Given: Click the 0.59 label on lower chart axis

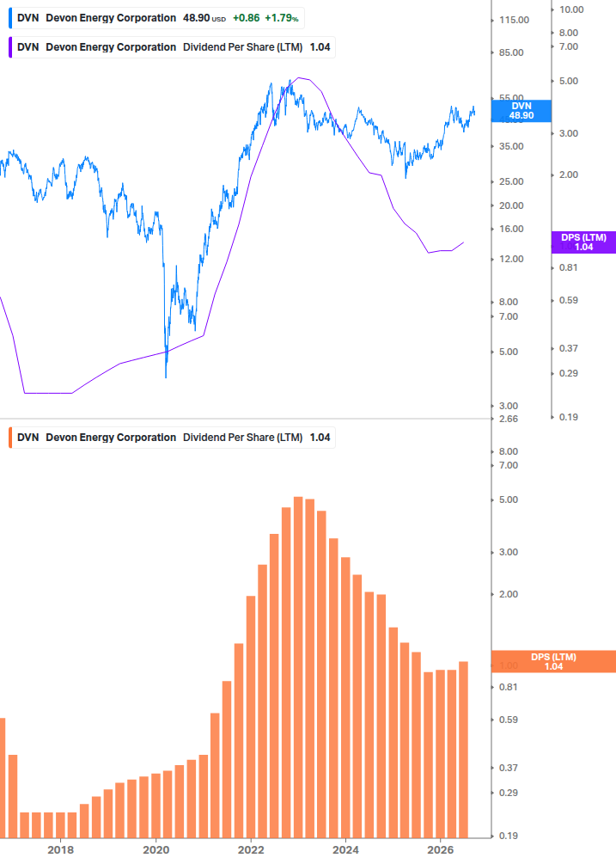Looking at the screenshot, I should [509, 720].
